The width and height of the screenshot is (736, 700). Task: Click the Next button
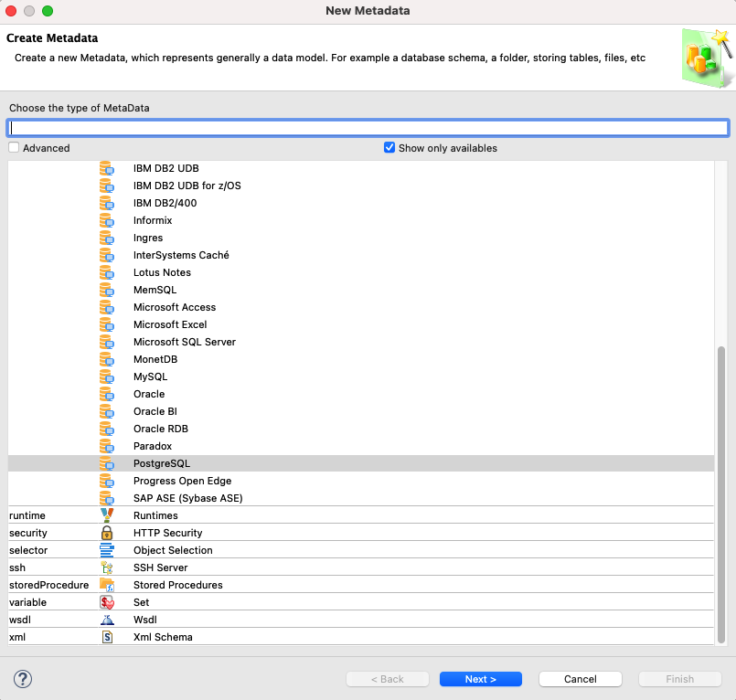click(480, 679)
